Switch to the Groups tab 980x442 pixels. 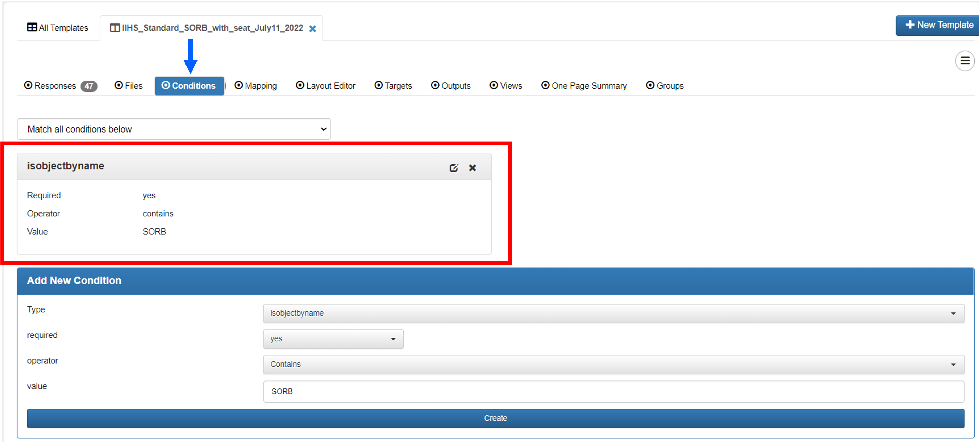coord(665,86)
